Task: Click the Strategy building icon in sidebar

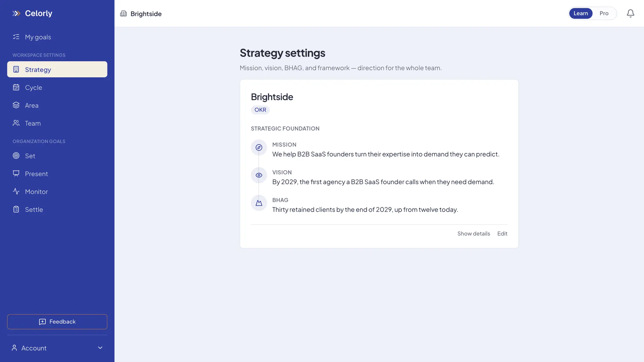Action: pyautogui.click(x=16, y=69)
